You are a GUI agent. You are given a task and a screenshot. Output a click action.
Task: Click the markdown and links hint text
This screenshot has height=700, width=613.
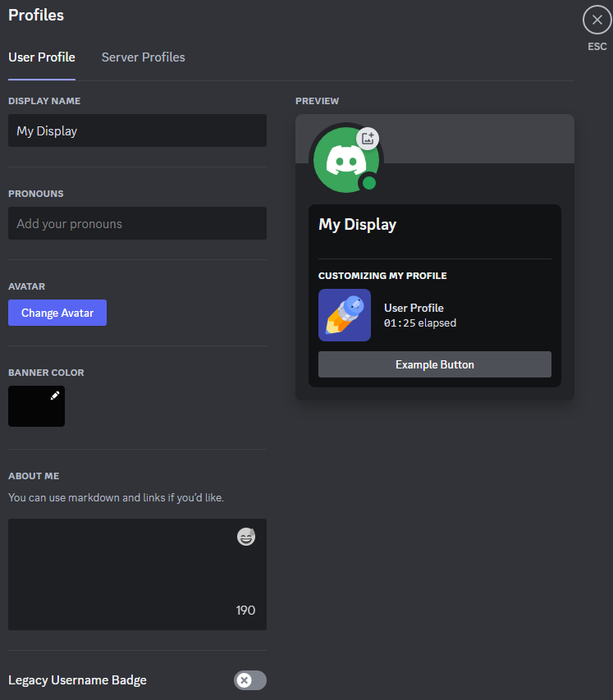116,498
